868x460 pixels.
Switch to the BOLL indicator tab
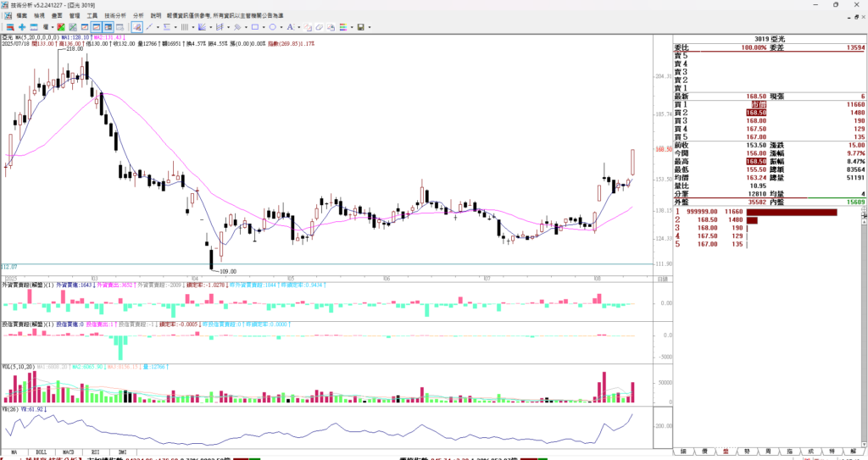40,453
